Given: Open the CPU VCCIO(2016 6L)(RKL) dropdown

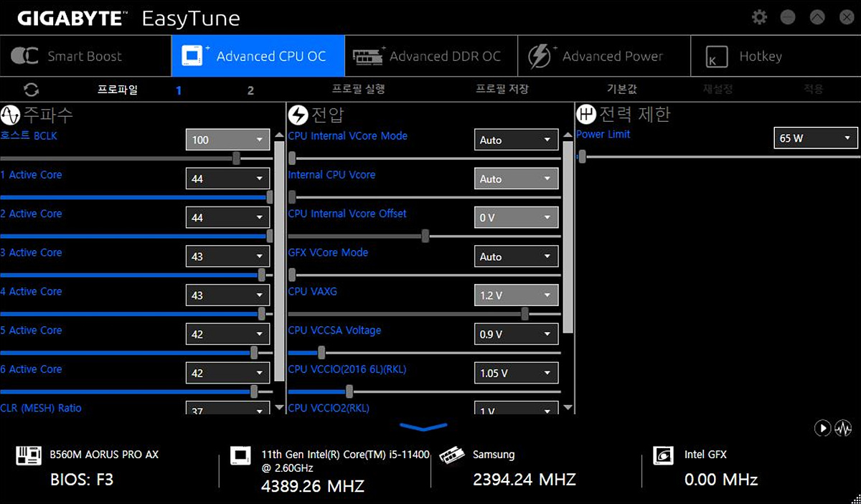Looking at the screenshot, I should (x=516, y=373).
